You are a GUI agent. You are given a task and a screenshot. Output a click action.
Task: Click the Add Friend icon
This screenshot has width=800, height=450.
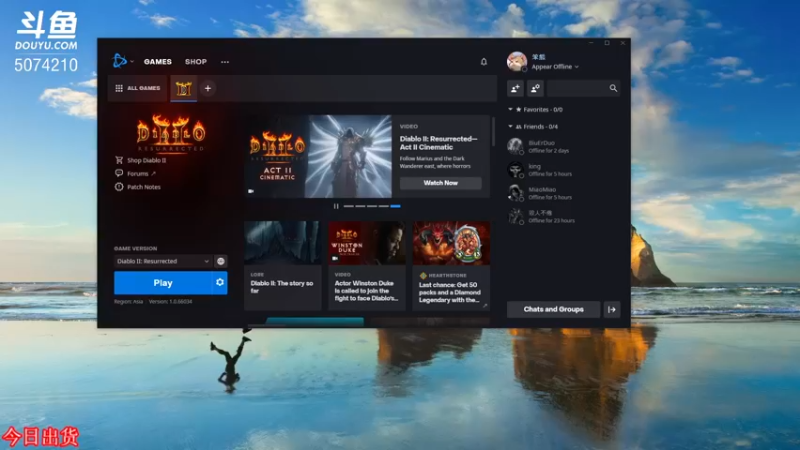point(515,88)
